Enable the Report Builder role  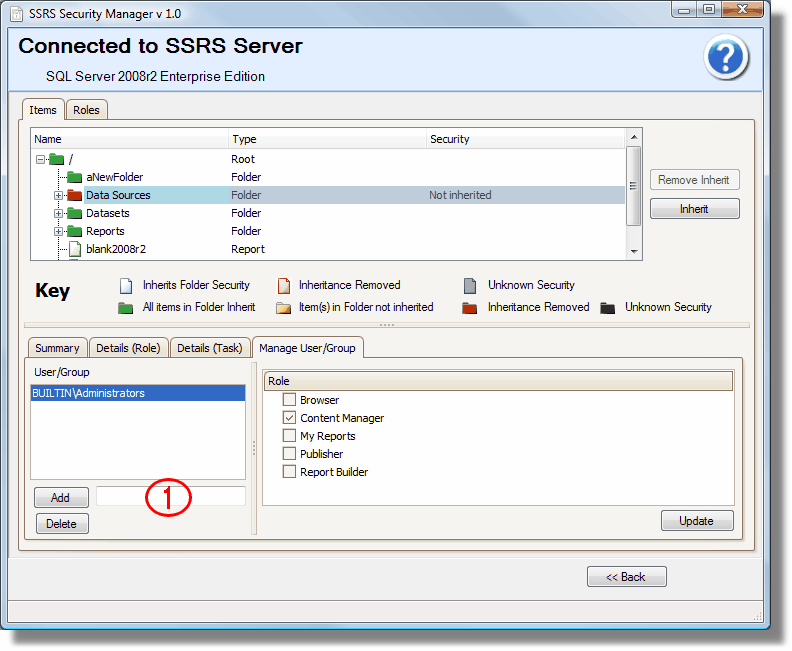tap(289, 472)
